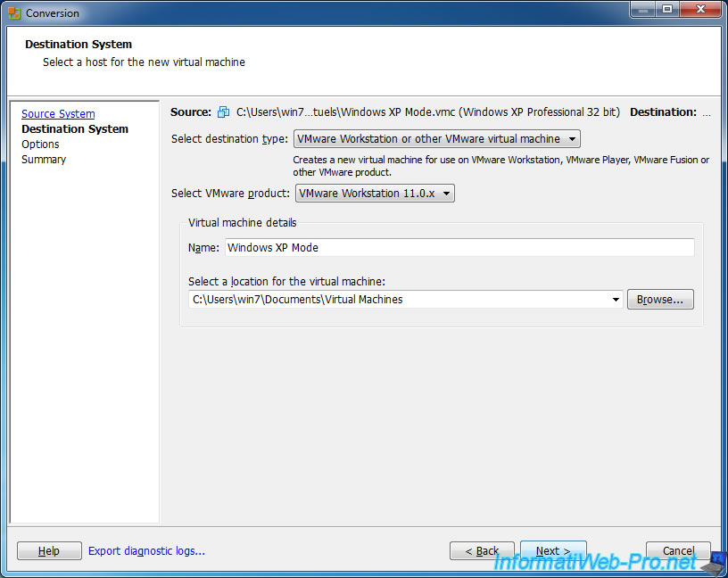Viewport: 728px width, 578px height.
Task: Maximize the Conversion window
Action: (667, 9)
